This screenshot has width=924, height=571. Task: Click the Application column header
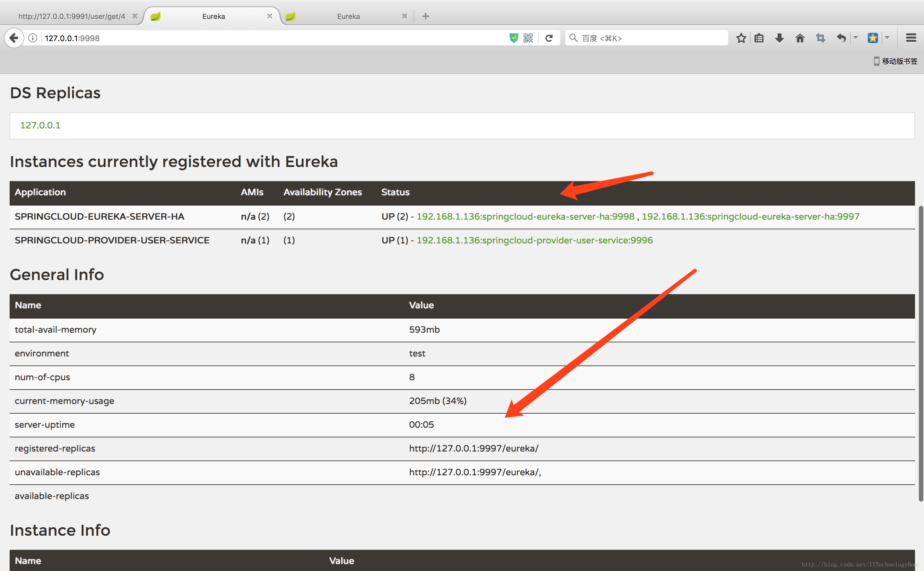[40, 192]
